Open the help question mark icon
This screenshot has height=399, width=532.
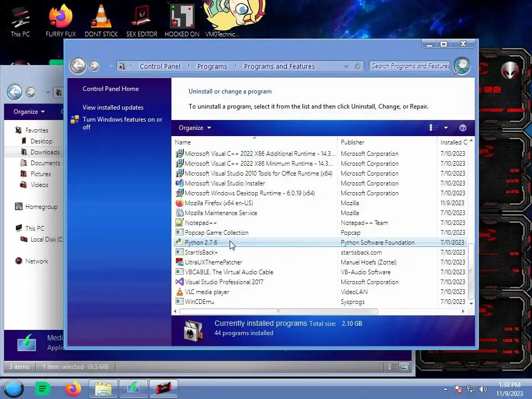click(463, 128)
